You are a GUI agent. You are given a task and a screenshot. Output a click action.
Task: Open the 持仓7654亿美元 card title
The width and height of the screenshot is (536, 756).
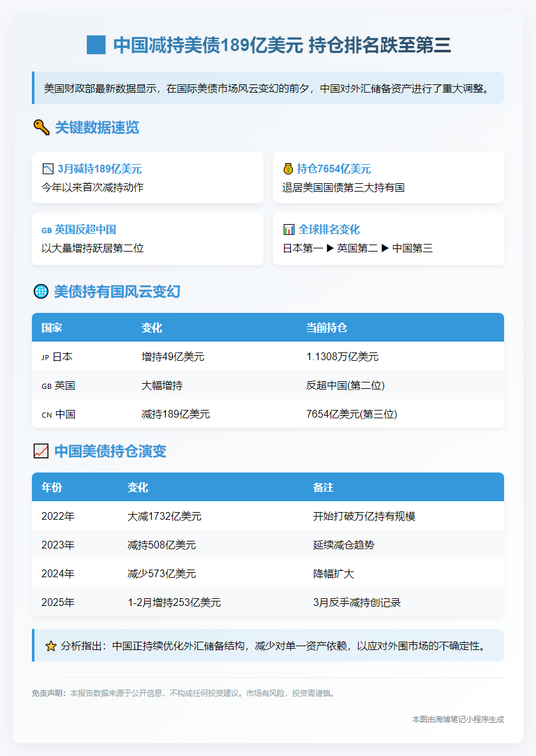[334, 169]
